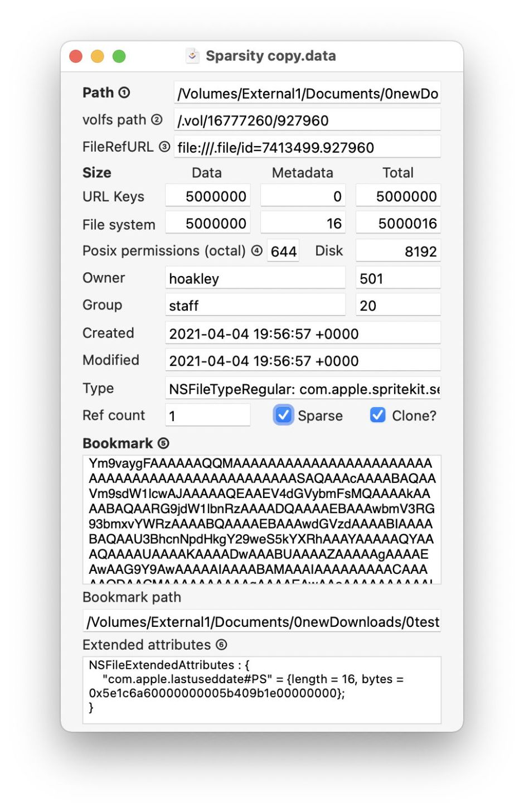The image size is (524, 812).
Task: Click inside the Extended attributes text box
Action: point(262,689)
